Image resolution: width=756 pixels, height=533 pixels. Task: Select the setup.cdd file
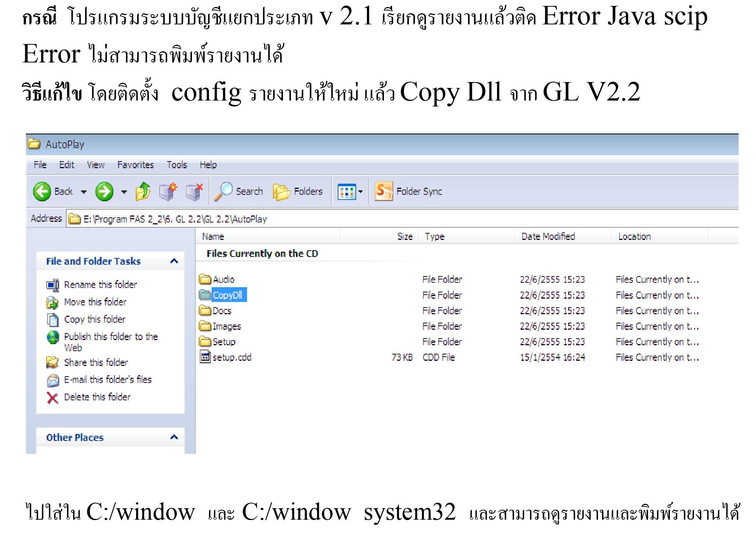[232, 357]
